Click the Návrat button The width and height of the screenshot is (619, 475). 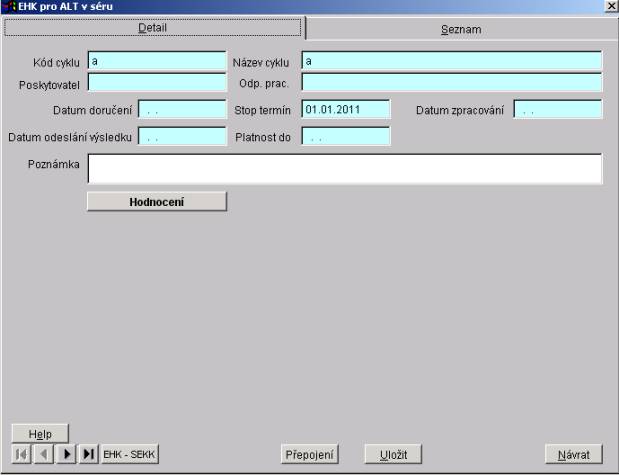[x=573, y=454]
